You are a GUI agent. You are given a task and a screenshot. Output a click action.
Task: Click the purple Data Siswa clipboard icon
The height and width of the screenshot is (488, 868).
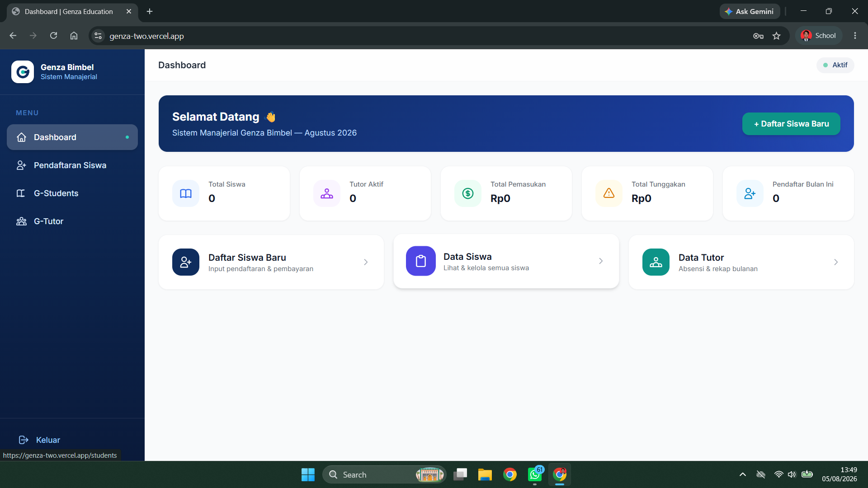click(x=421, y=261)
